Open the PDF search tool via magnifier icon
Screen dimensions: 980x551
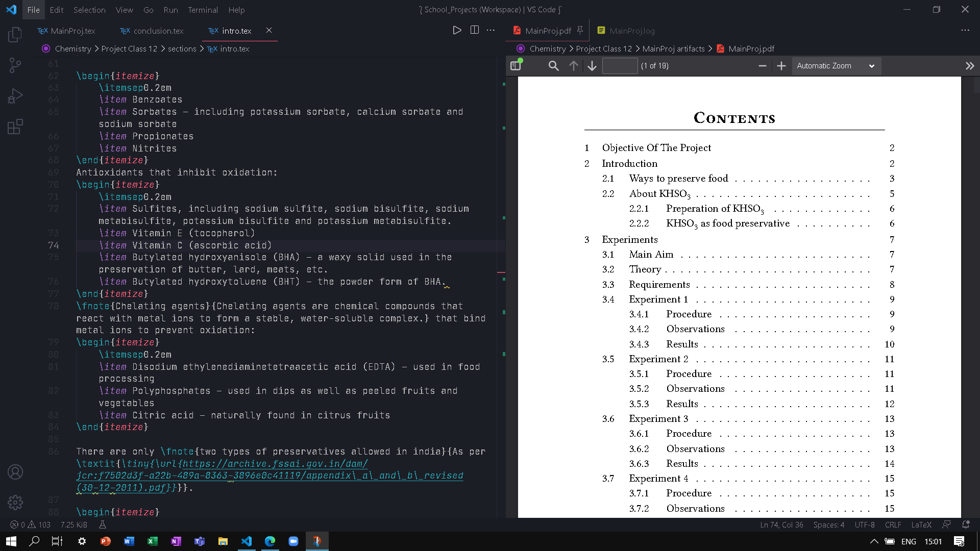point(553,65)
